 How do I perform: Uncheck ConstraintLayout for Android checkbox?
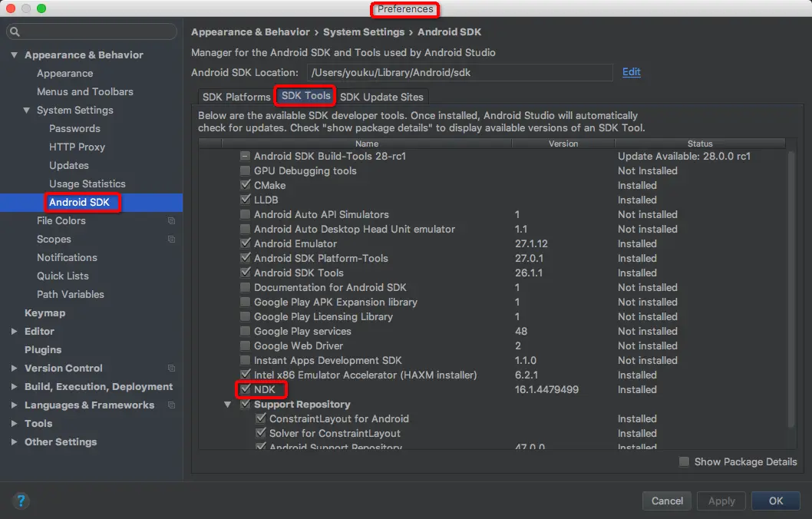[260, 418]
